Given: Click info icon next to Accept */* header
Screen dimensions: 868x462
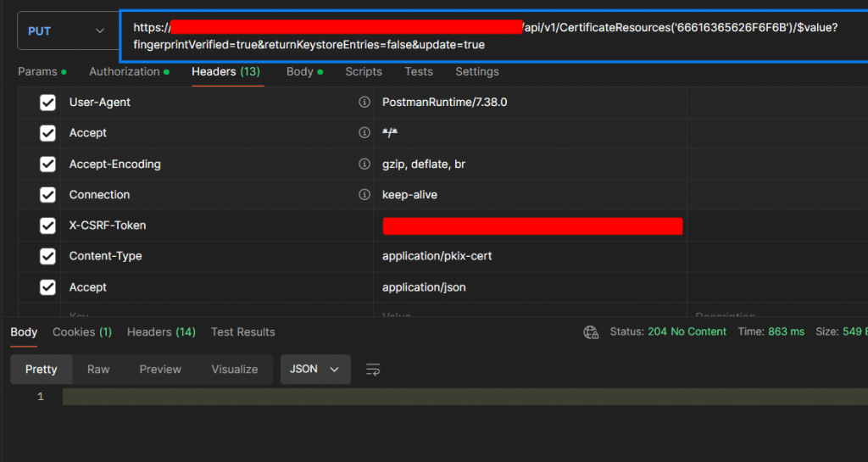Looking at the screenshot, I should coord(364,133).
